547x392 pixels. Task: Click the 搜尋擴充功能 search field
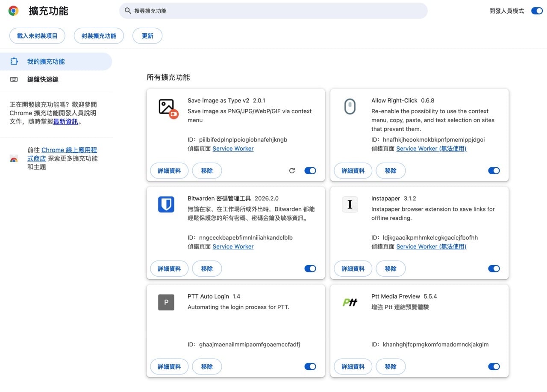(x=273, y=11)
